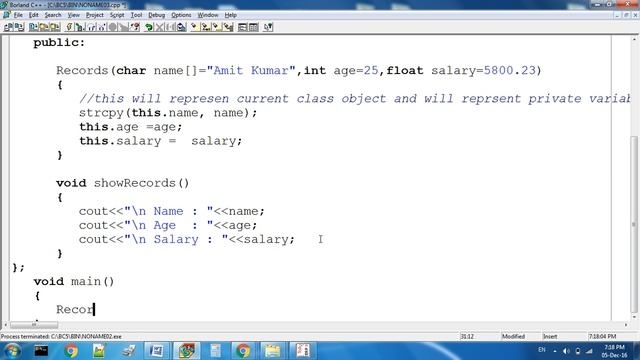
Task: Click the first toolbar icon at far left
Action: [x=8, y=27]
